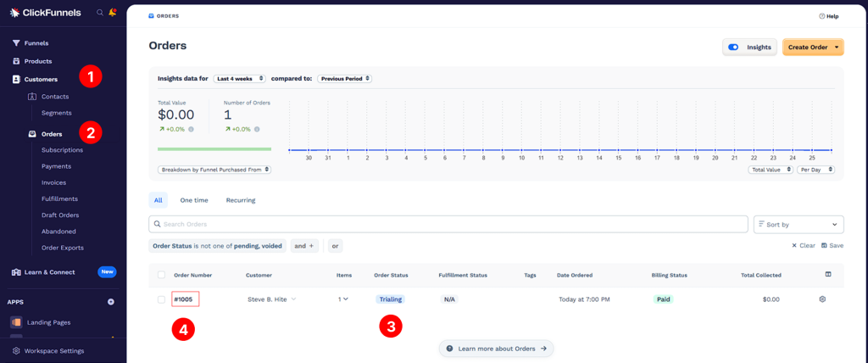868x363 pixels.
Task: Click the Funnels filter icon
Action: coord(17,43)
